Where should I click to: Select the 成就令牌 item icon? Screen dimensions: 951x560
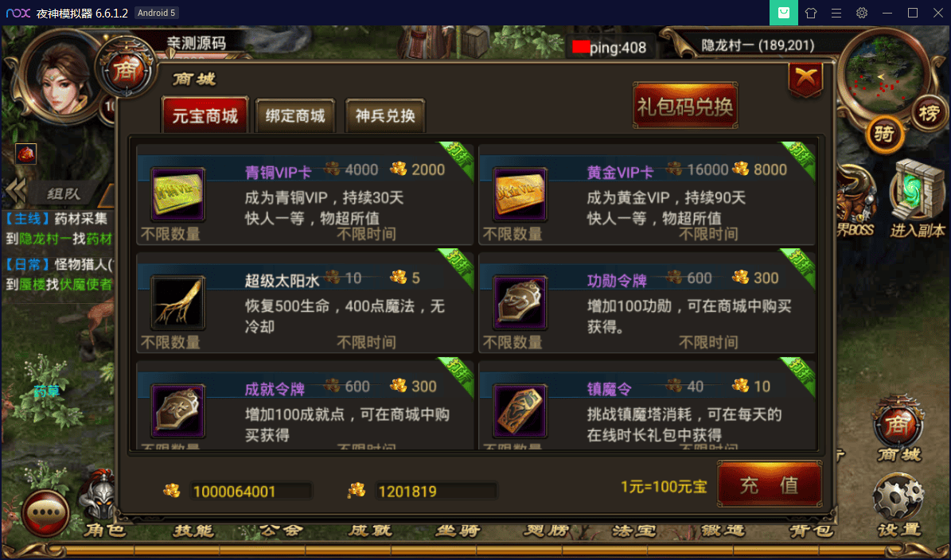177,410
